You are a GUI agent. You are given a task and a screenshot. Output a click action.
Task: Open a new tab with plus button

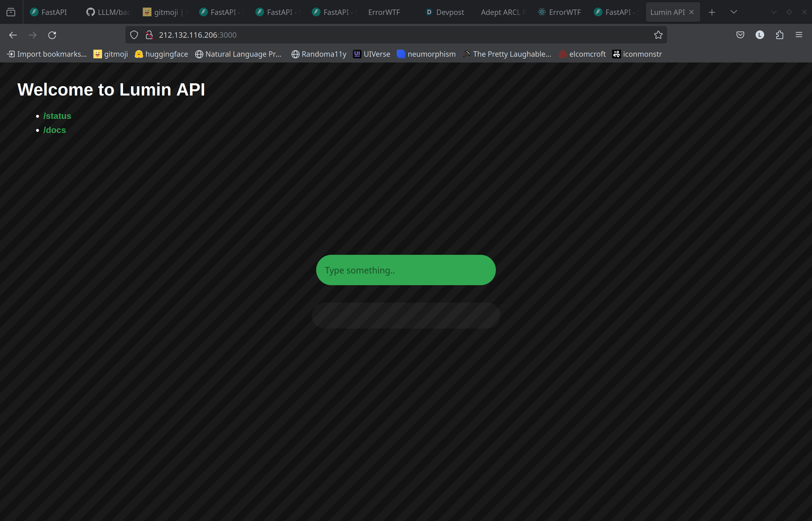(712, 12)
